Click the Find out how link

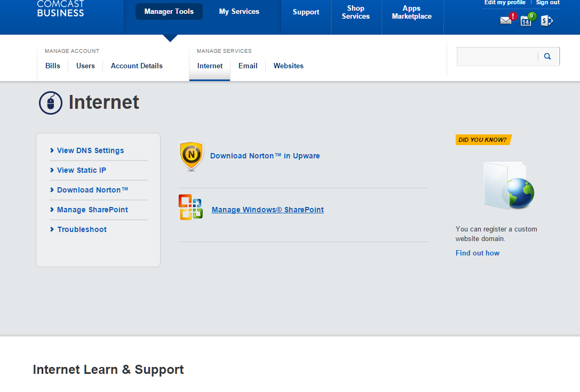[477, 253]
